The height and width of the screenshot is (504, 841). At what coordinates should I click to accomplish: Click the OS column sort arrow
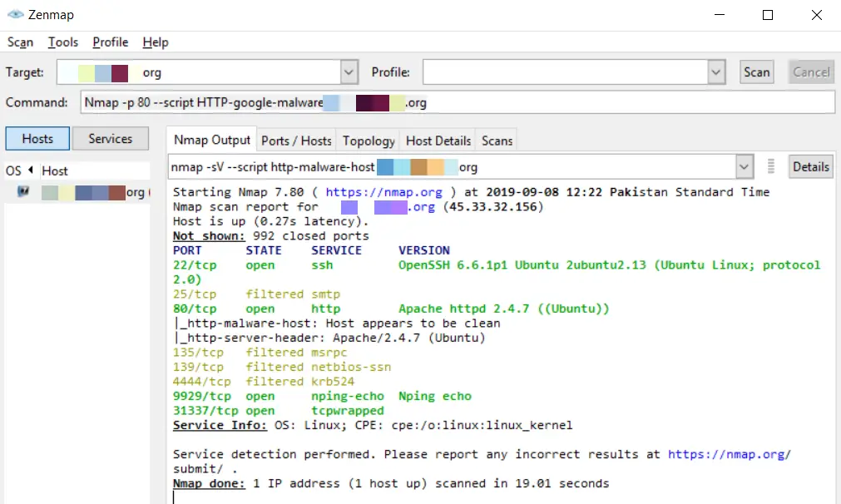click(x=31, y=170)
